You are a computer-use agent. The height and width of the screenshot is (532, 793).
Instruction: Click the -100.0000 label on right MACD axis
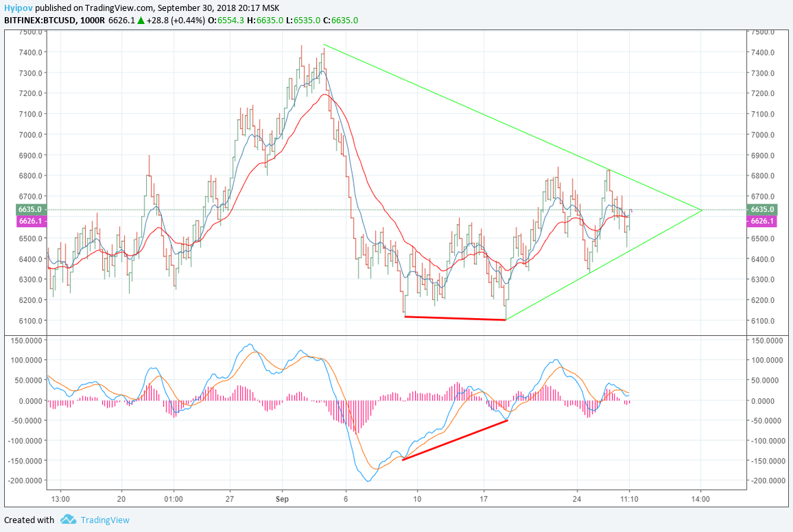[x=767, y=441]
